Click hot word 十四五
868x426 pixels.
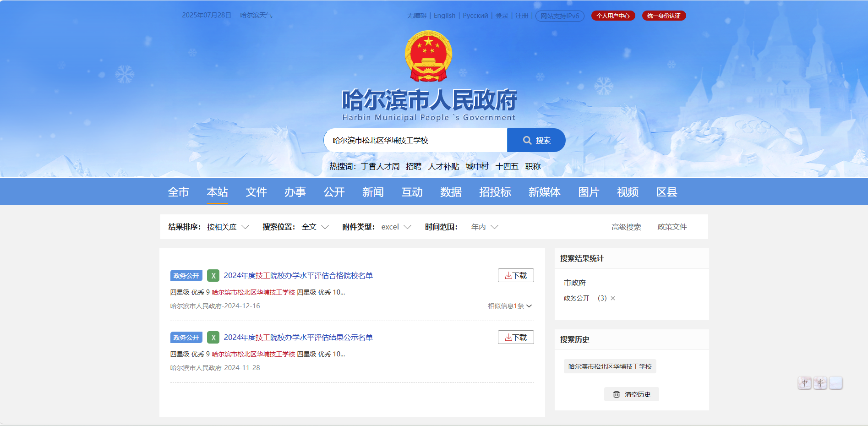507,166
